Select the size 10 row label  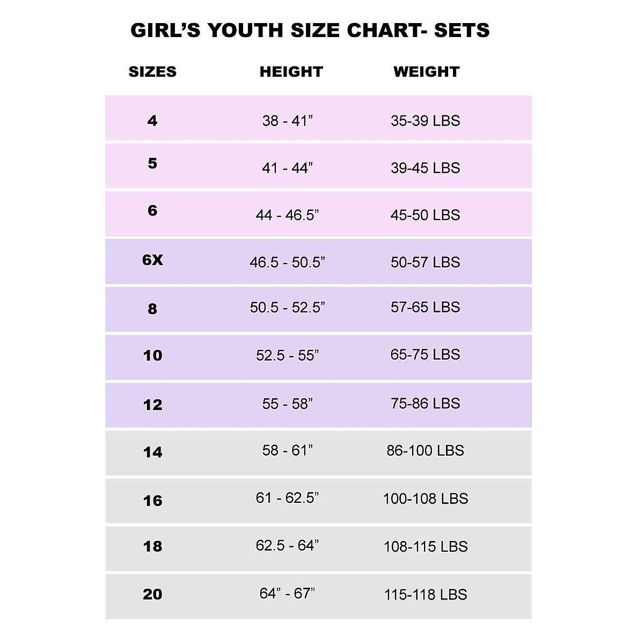point(152,355)
